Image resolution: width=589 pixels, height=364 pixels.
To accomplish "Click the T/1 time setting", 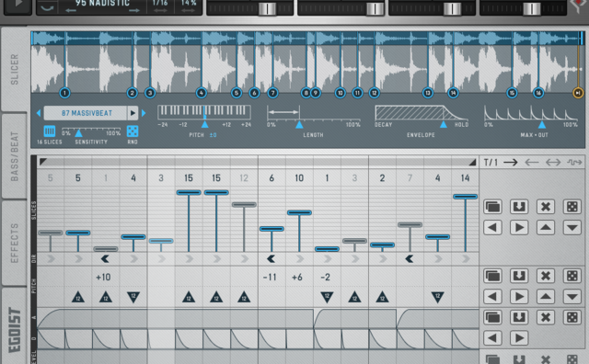I will pos(491,163).
